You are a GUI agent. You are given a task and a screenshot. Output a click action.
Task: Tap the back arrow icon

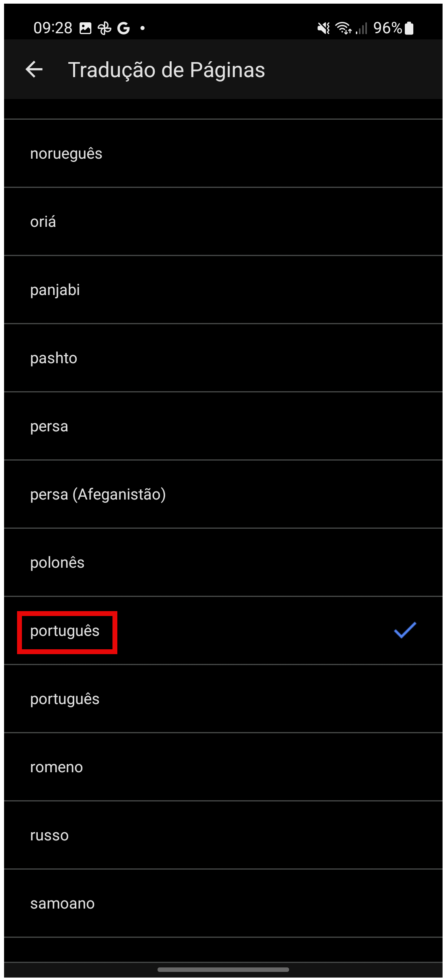click(34, 69)
